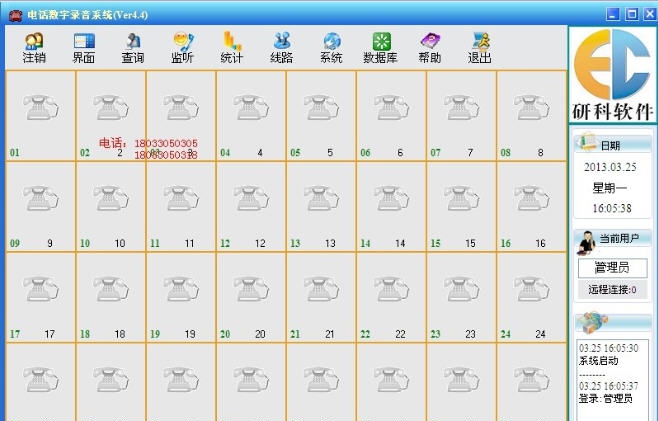Select the telephone icon in channel 21
Screen dimensions: 658x421
[321, 289]
